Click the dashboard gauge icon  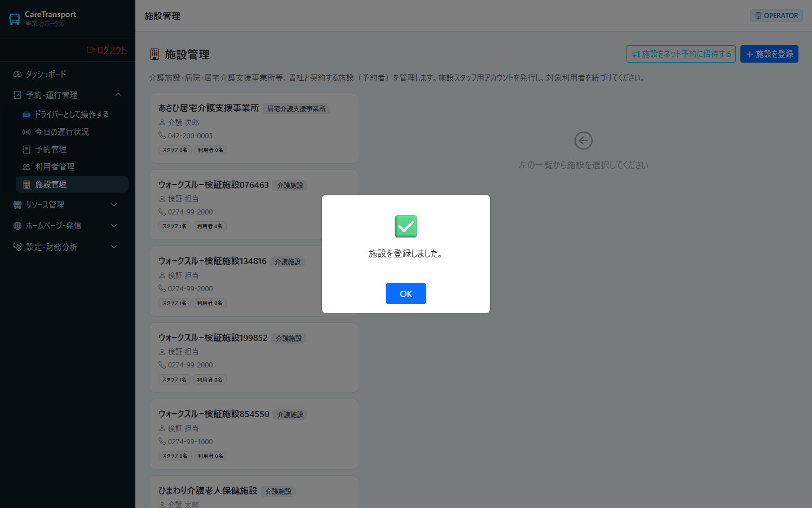coord(17,74)
